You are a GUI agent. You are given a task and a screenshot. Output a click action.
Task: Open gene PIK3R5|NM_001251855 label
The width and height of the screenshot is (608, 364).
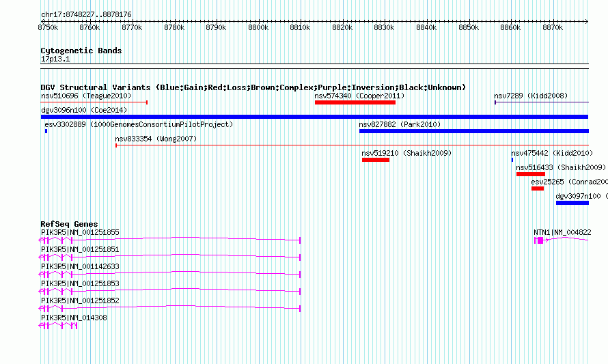pyautogui.click(x=80, y=232)
